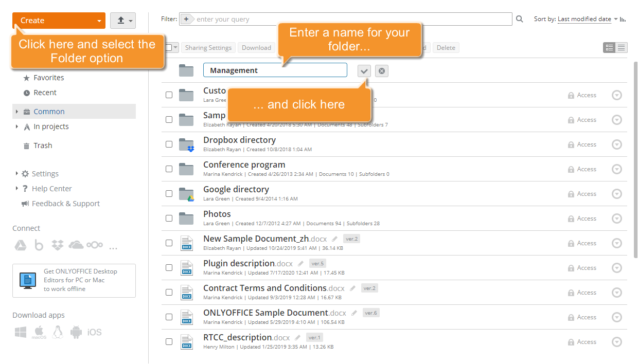Image resolution: width=638 pixels, height=364 pixels.
Task: Select the Photos folder checkbox
Action: (x=169, y=218)
